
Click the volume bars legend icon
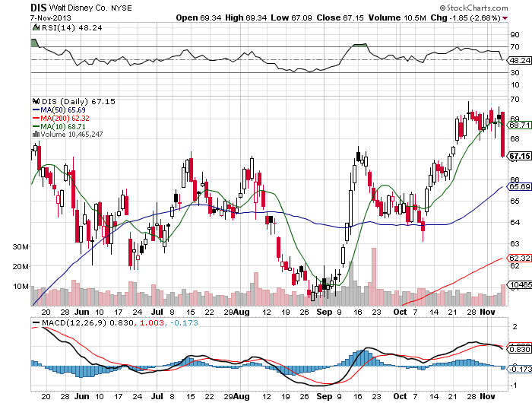(36, 134)
